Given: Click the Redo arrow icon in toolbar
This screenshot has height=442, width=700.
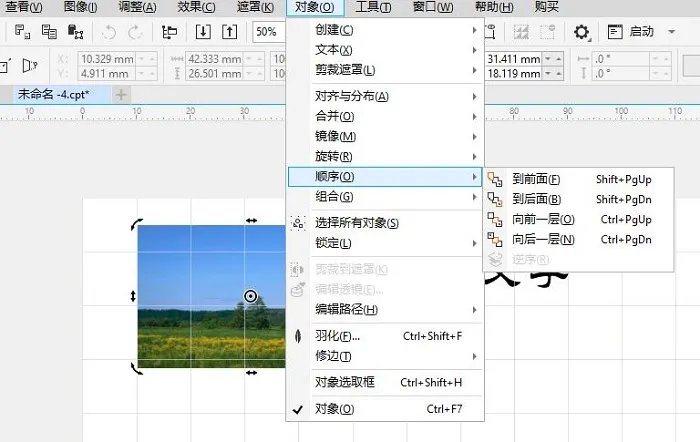Looking at the screenshot, I should click(x=135, y=32).
